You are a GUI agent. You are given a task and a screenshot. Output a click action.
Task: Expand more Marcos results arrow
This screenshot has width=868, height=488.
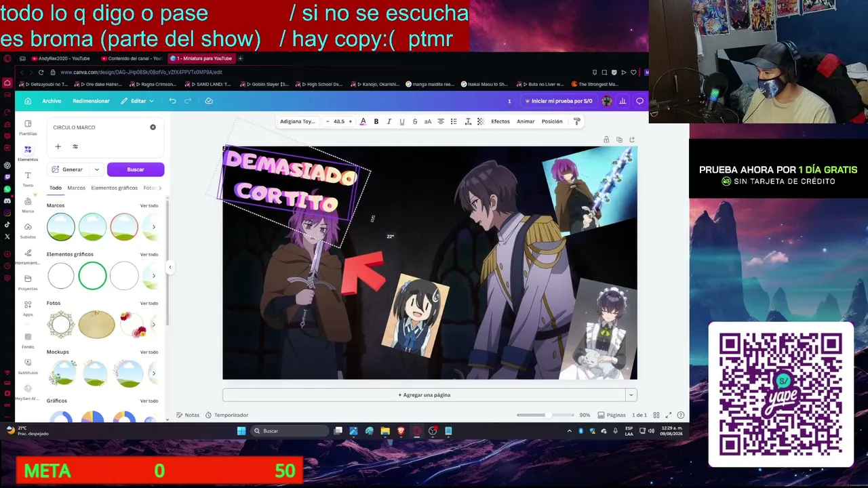pos(154,227)
